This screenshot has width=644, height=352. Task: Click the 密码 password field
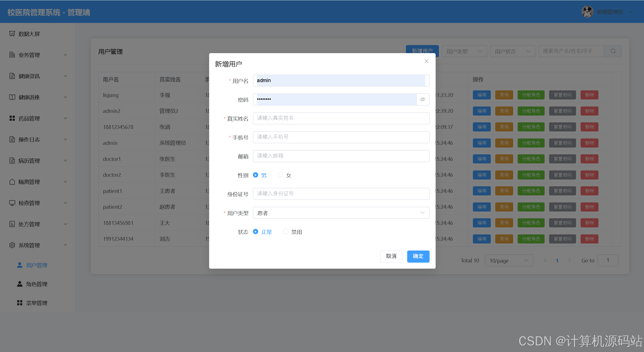[x=335, y=99]
